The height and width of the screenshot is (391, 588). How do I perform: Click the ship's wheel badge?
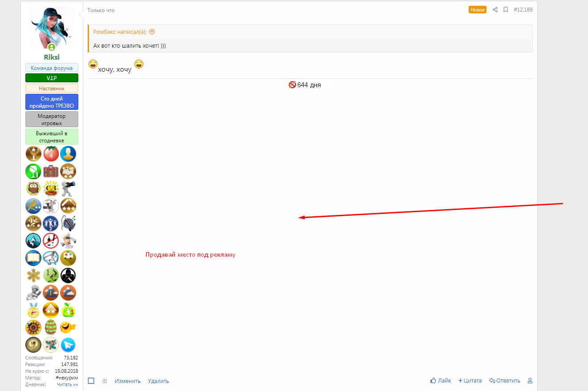coord(33,327)
